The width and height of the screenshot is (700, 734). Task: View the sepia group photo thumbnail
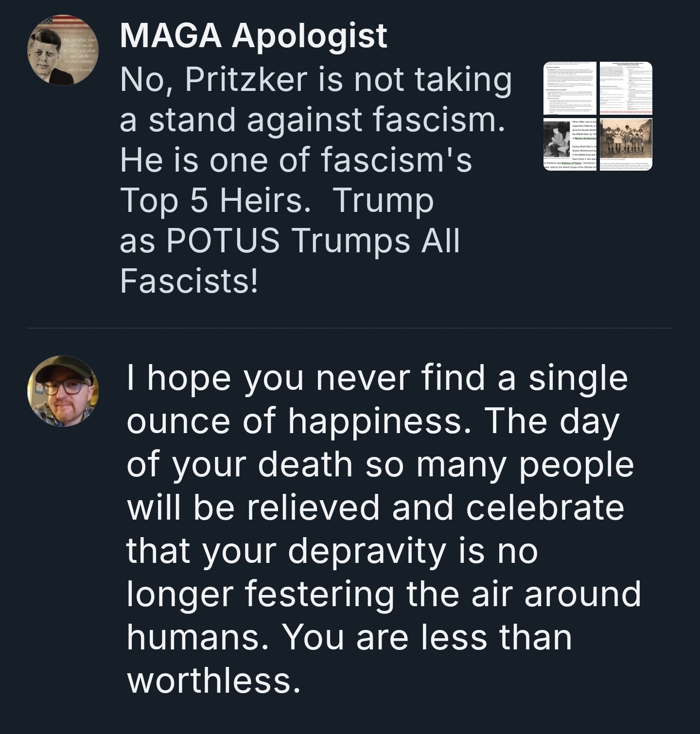[x=625, y=144]
